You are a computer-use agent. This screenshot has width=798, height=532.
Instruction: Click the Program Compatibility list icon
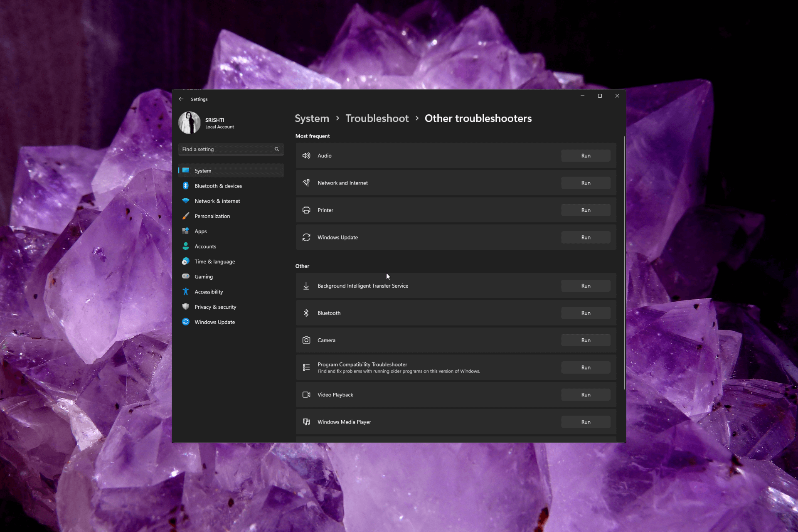click(x=306, y=367)
